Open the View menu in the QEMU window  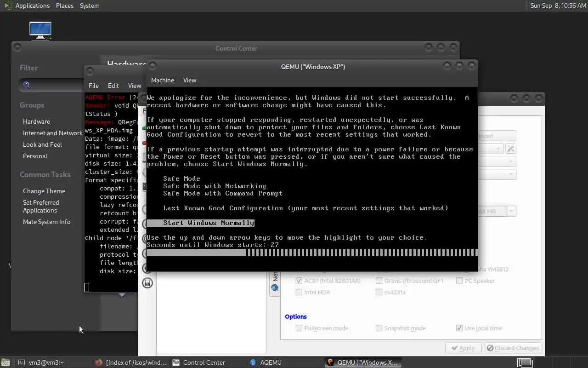tap(190, 80)
